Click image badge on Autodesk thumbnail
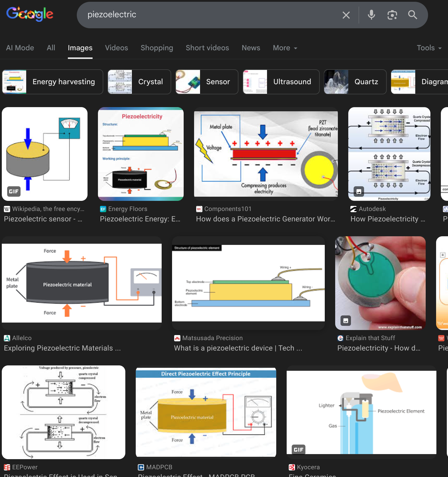 [x=359, y=191]
